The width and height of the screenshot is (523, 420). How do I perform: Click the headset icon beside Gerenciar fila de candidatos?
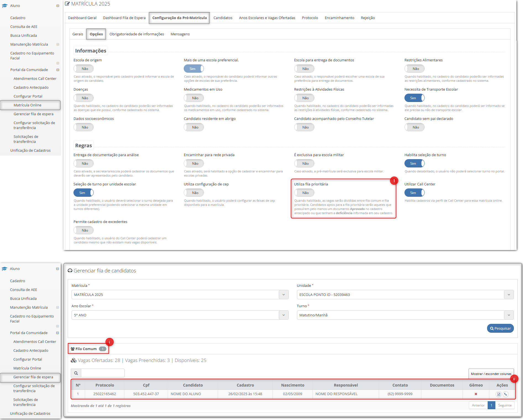click(x=70, y=271)
